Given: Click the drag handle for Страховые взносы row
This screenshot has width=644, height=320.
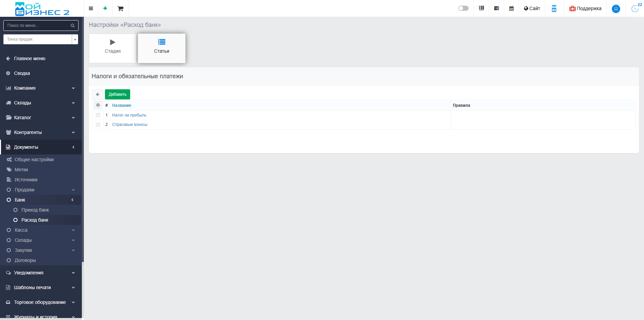Looking at the screenshot, I should pos(98,125).
